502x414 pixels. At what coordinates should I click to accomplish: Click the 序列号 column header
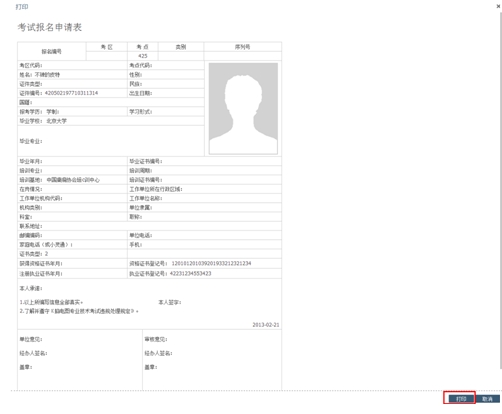tap(243, 47)
